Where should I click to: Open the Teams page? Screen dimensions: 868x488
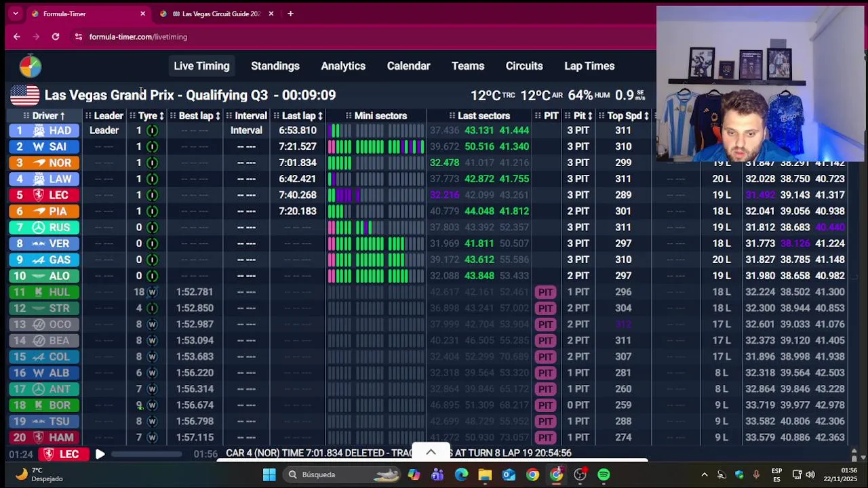[x=468, y=66]
